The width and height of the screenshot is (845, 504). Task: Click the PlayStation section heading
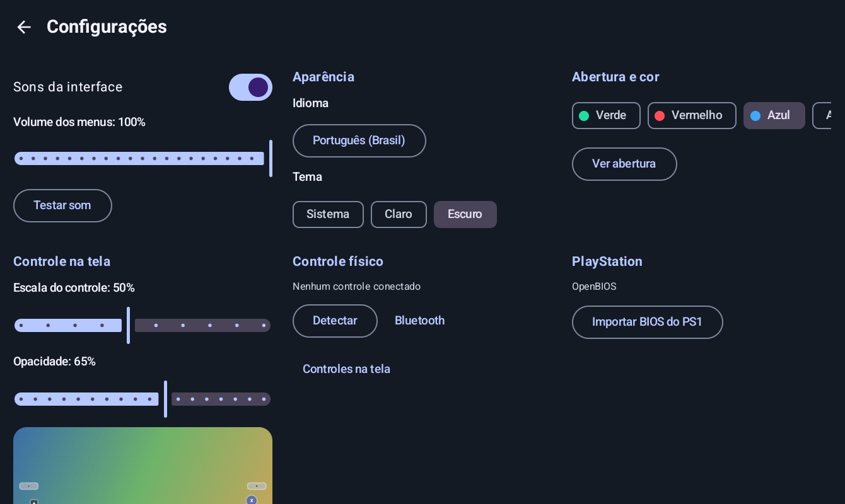tap(607, 261)
